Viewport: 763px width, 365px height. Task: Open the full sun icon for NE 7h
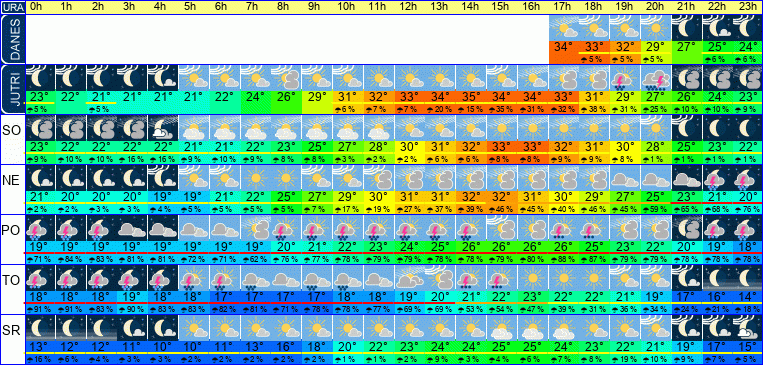tap(255, 178)
